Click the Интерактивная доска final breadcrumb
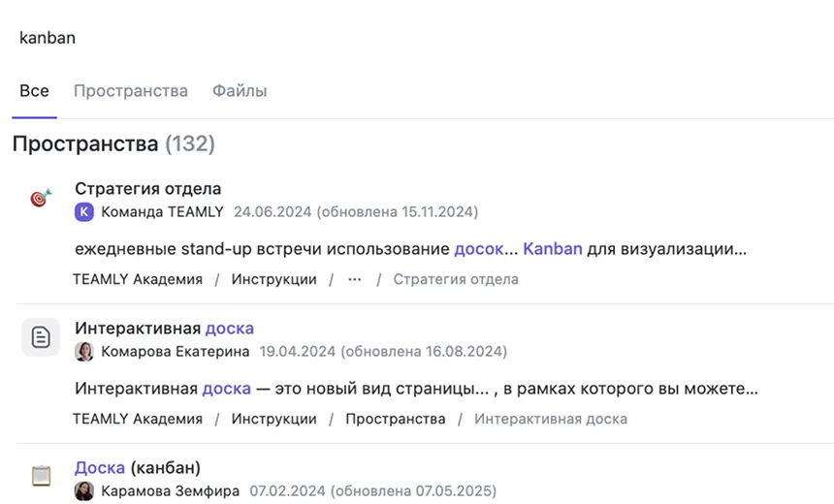 551,419
